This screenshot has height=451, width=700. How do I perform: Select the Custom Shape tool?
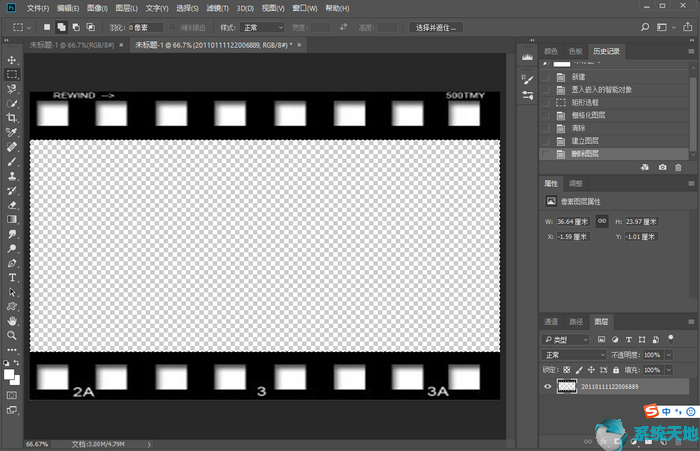pos(12,306)
